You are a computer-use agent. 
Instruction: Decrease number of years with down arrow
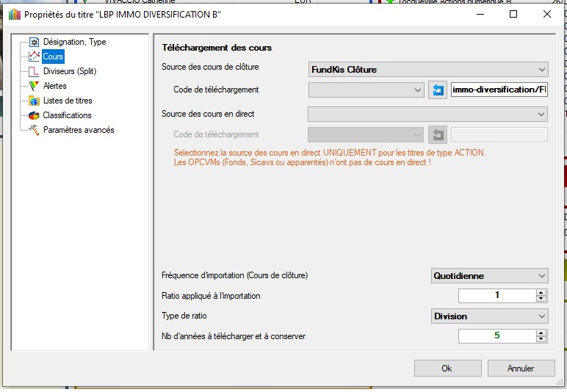coord(541,339)
